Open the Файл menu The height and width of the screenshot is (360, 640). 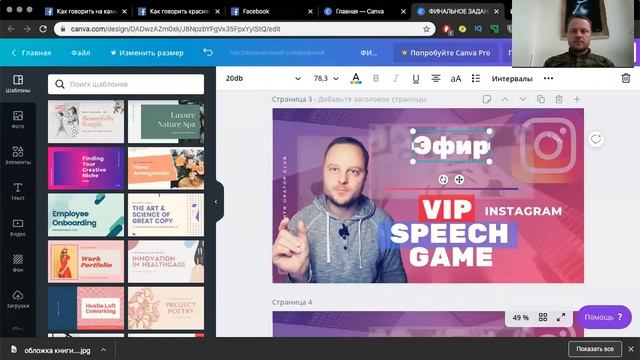click(x=80, y=53)
